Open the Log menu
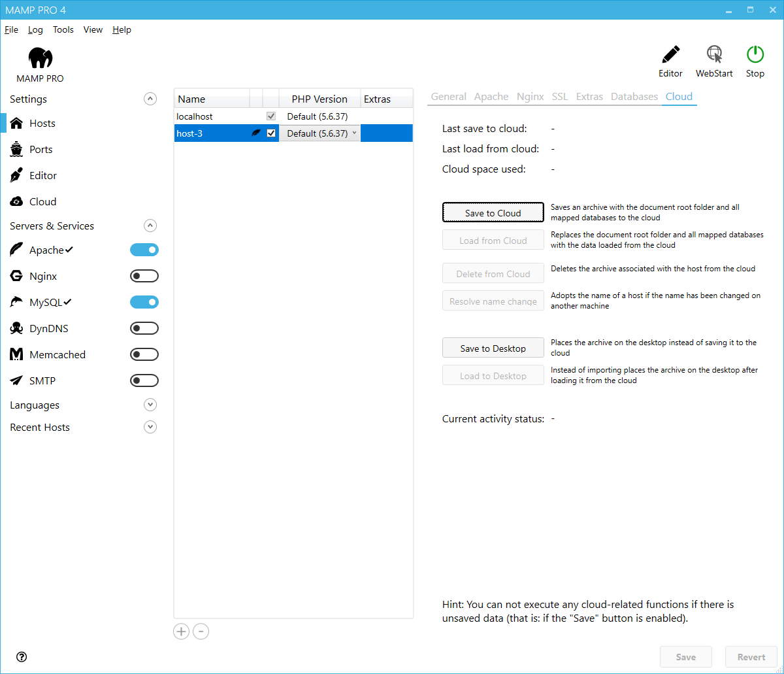The image size is (784, 674). tap(35, 29)
